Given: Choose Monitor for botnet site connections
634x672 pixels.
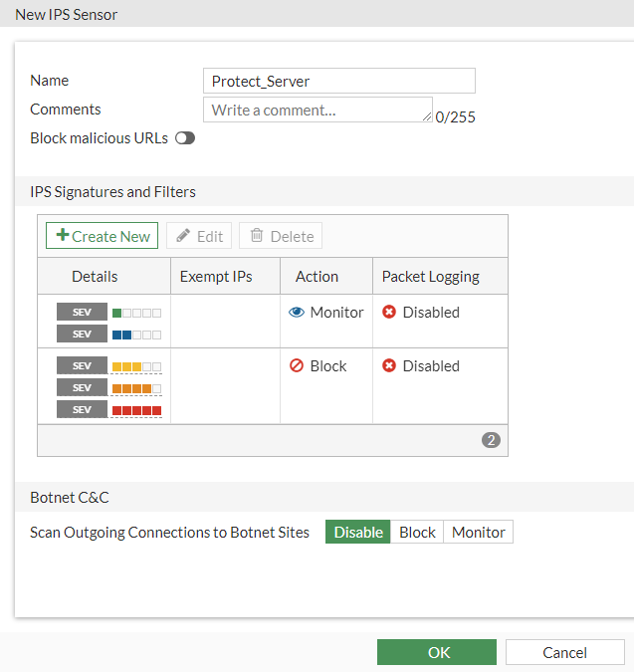Looking at the screenshot, I should [478, 532].
